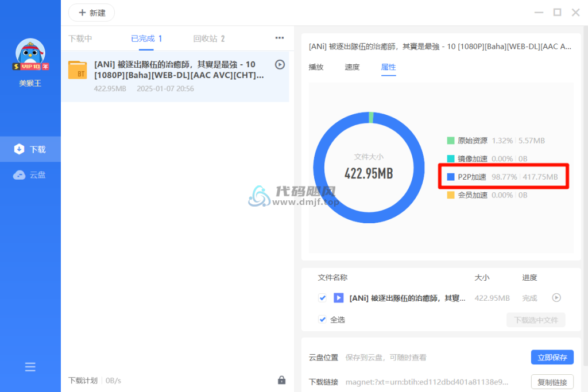Click the 新建 new task button

[x=92, y=13]
